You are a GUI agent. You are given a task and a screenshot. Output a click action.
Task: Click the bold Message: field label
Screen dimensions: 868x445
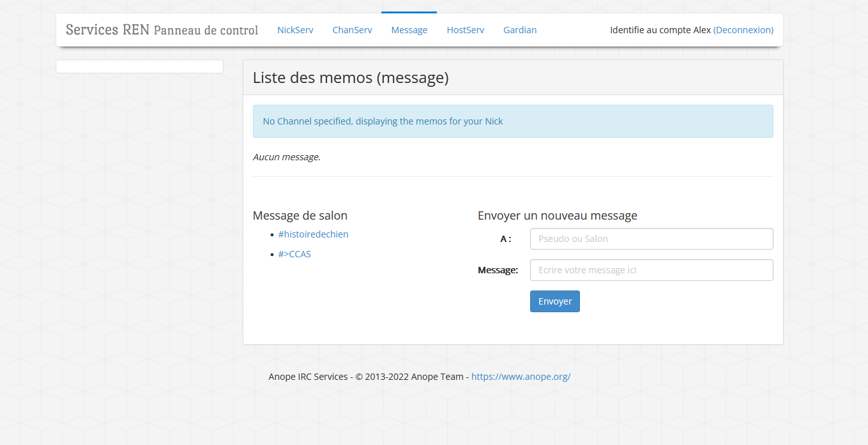coord(498,270)
